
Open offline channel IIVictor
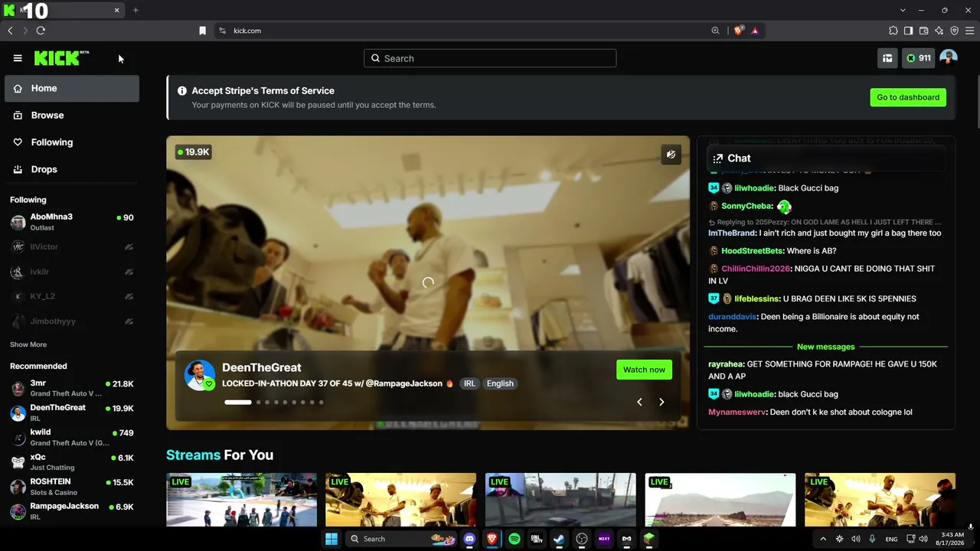72,246
